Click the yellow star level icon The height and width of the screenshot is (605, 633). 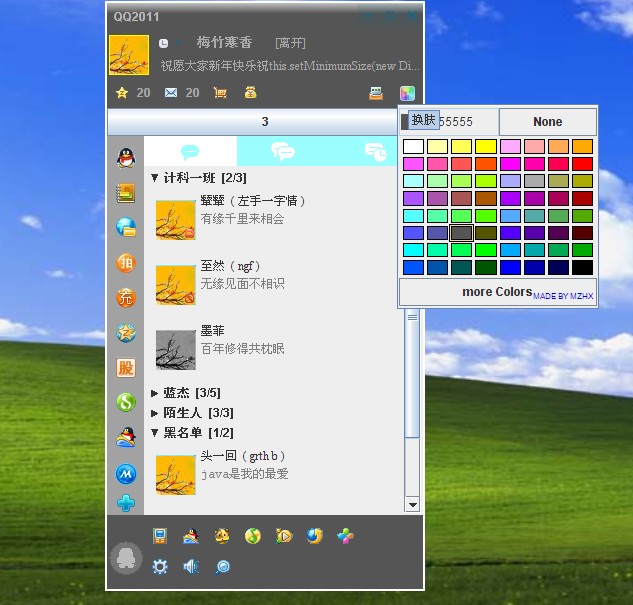[122, 93]
